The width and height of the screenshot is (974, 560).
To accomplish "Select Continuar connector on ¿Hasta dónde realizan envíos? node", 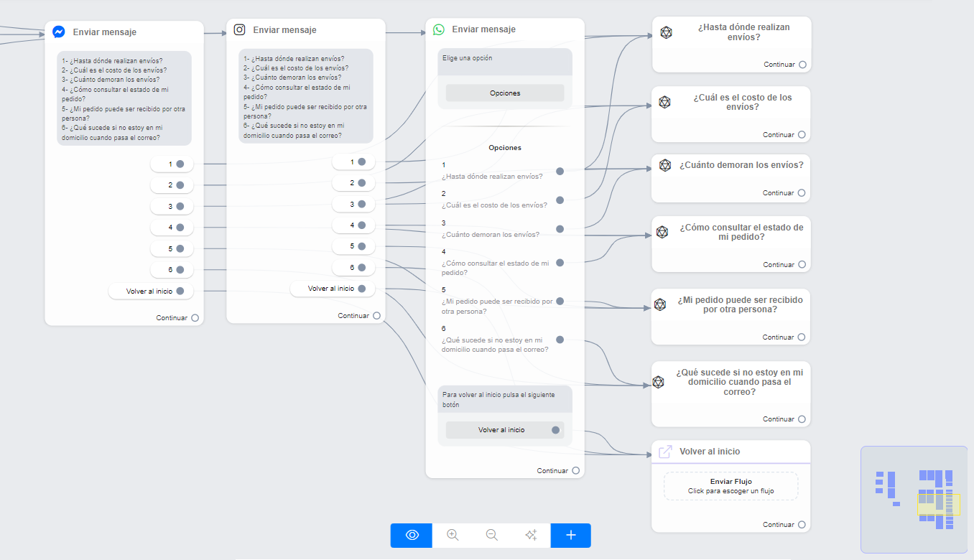I will tap(802, 65).
